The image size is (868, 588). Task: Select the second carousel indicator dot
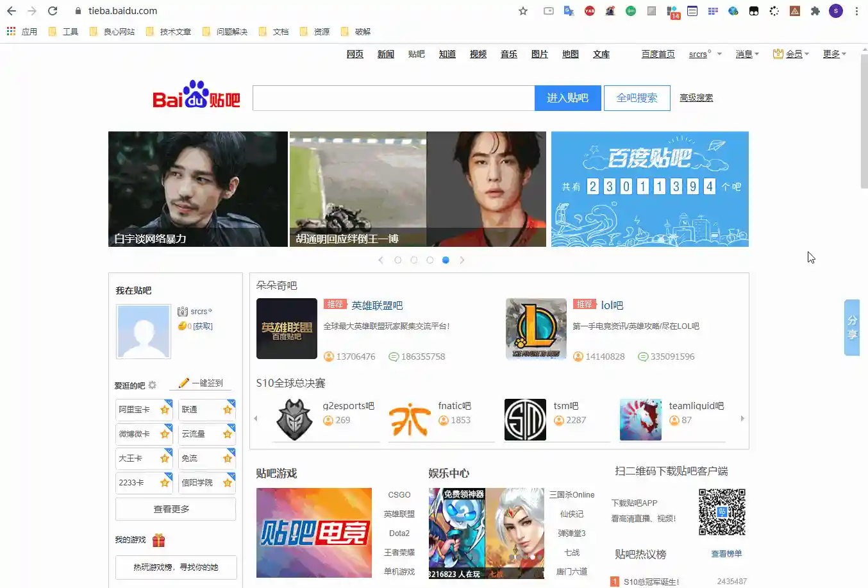[414, 260]
